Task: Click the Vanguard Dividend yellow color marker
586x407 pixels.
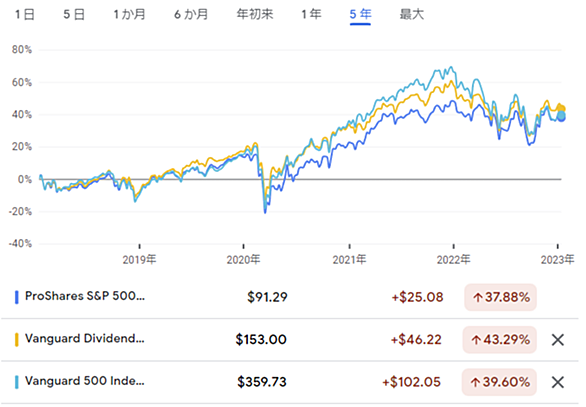Action: click(x=16, y=340)
